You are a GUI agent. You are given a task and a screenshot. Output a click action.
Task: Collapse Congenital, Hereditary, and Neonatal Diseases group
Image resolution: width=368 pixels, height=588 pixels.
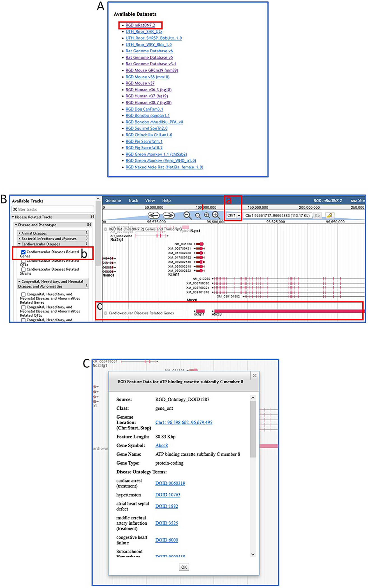coord(19,282)
